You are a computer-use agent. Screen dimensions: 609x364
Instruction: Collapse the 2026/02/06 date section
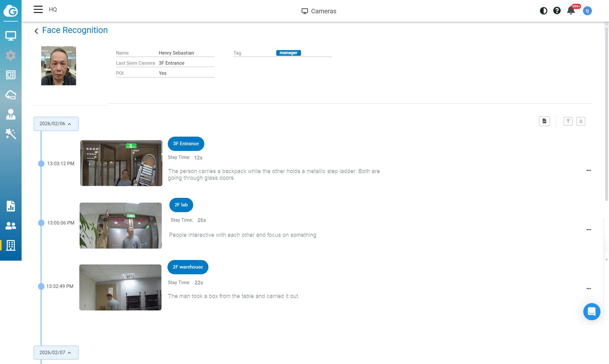coord(56,124)
